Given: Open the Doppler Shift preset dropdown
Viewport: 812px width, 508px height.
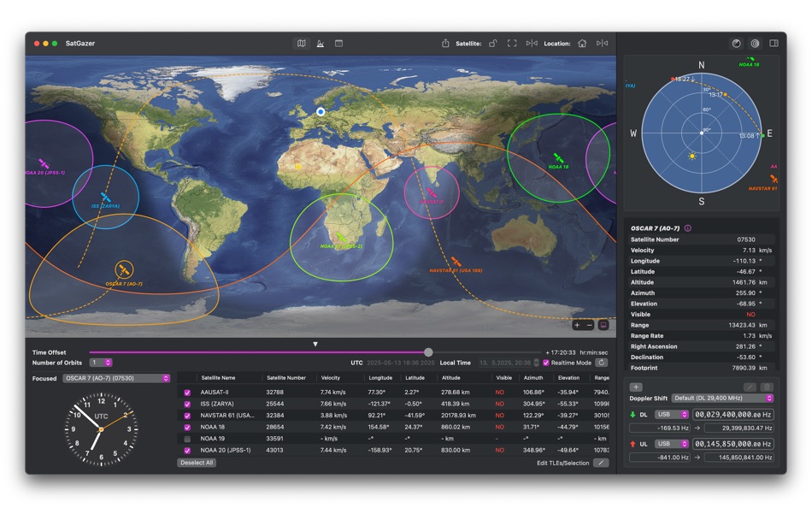Looking at the screenshot, I should coord(722,399).
